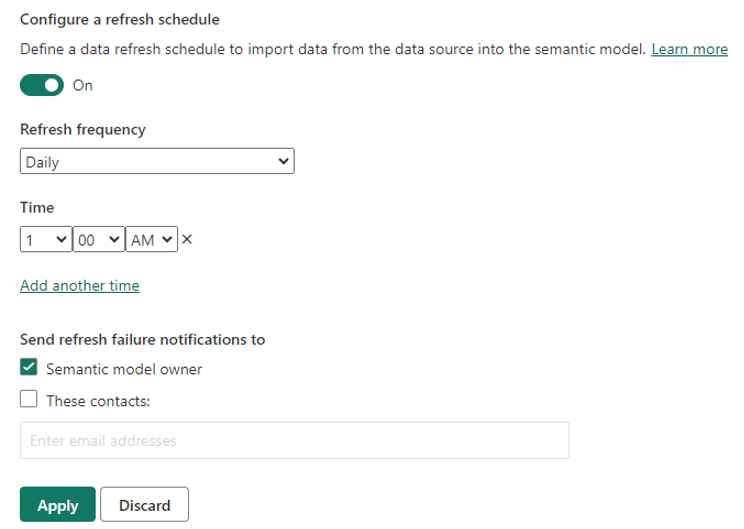Click the chevron arrow beside minutes value
The height and width of the screenshot is (529, 744).
click(115, 240)
